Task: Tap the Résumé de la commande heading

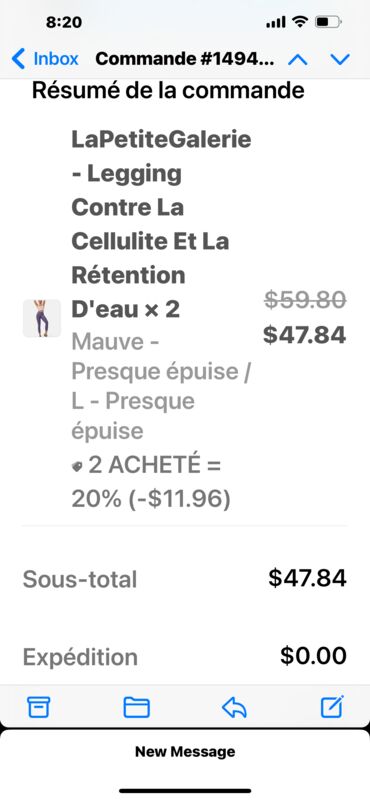Action: pos(168,91)
